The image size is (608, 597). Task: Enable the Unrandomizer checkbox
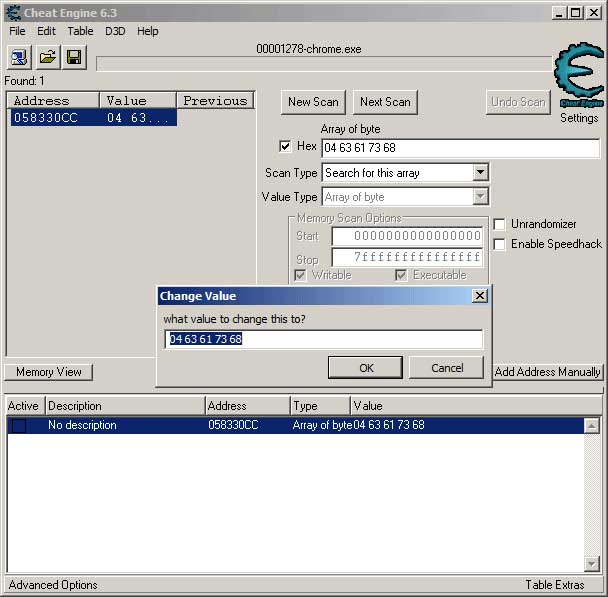[x=499, y=224]
